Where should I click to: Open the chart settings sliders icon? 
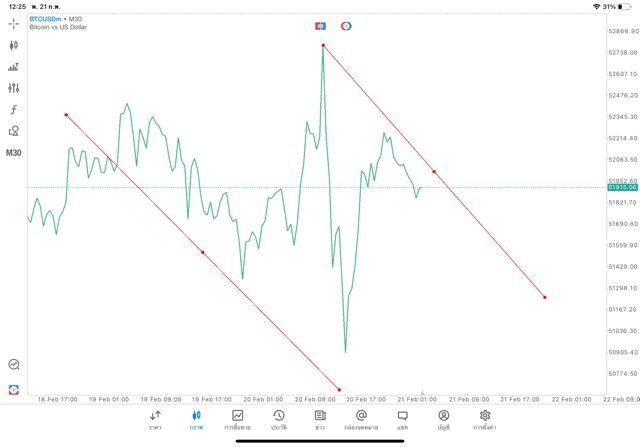coord(14,88)
